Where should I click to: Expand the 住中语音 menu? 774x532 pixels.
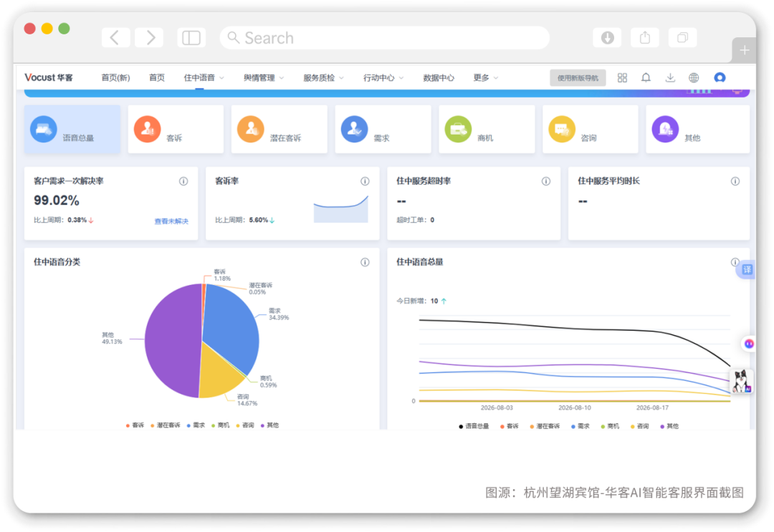pyautogui.click(x=204, y=77)
